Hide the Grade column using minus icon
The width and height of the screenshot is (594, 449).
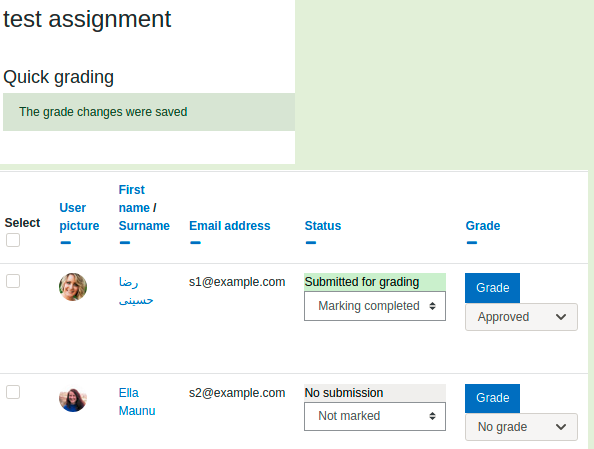(x=472, y=242)
